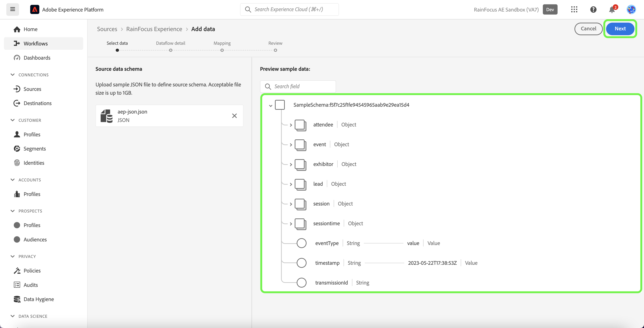644x328 pixels.
Task: Open Data Hygiene in sidebar
Action: (38, 299)
